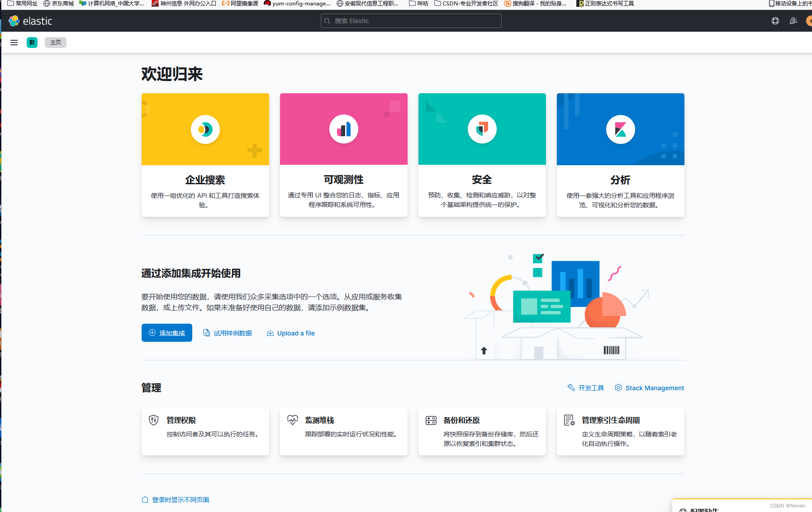Click the Elastic logo swatch
Screen dimensions: 812x512
(x=14, y=21)
